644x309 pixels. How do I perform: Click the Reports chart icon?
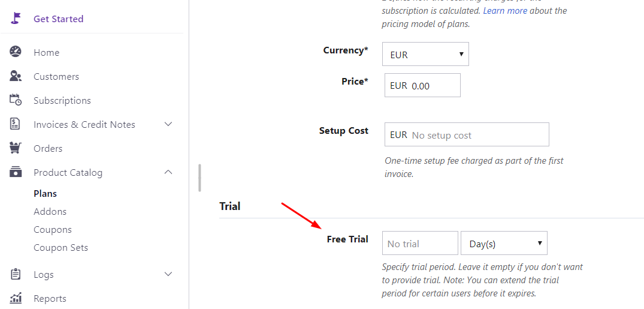16,298
